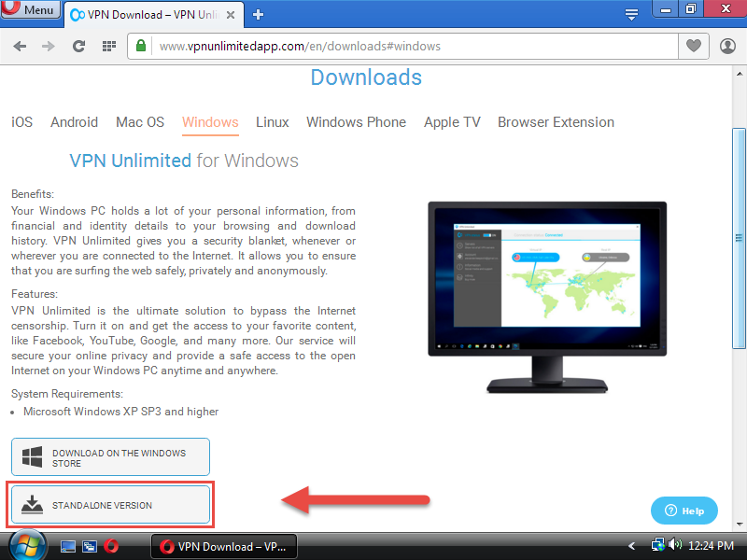Click Microsoft Windows XP SP3 requirement text
Viewport: 747px width, 560px height.
click(121, 412)
